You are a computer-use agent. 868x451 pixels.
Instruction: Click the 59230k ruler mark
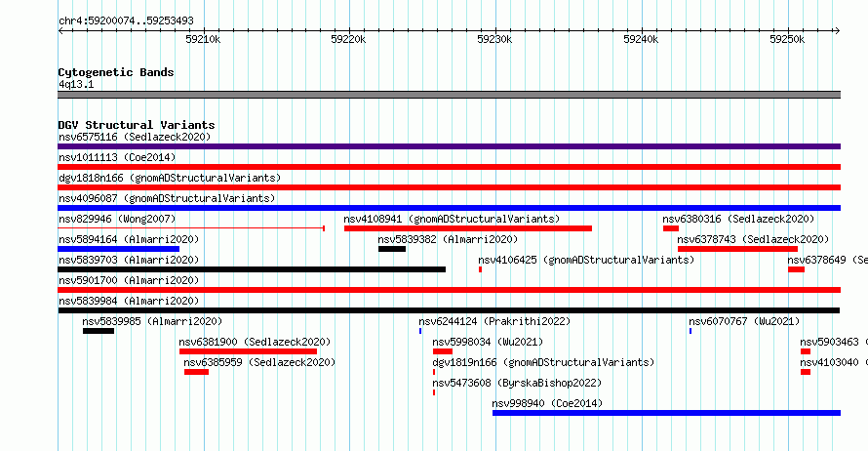(x=494, y=39)
